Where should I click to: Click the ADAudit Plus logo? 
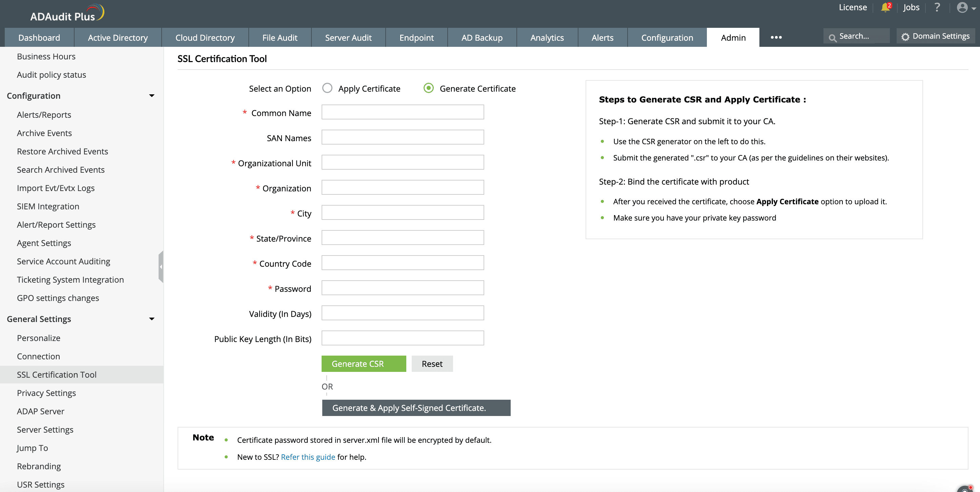[67, 14]
